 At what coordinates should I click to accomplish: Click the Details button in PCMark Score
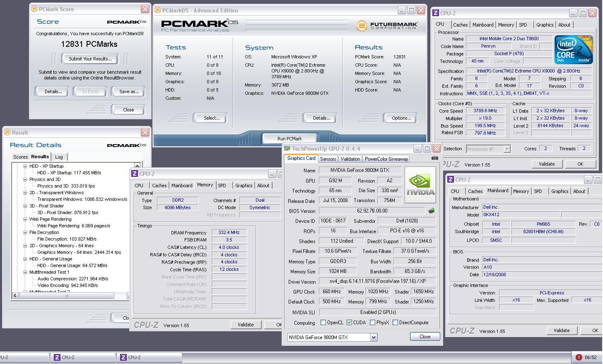(53, 92)
